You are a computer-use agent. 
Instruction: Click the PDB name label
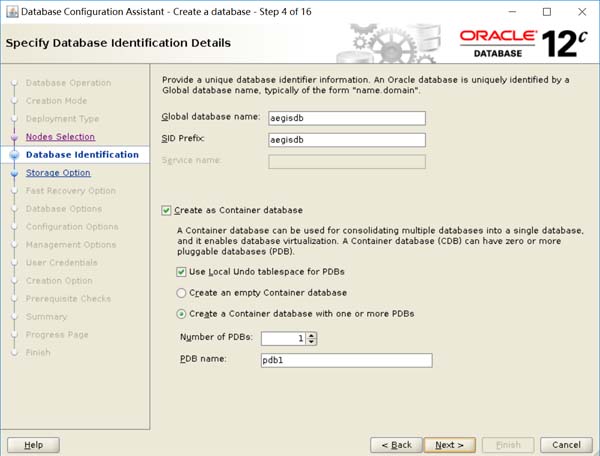pyautogui.click(x=203, y=359)
